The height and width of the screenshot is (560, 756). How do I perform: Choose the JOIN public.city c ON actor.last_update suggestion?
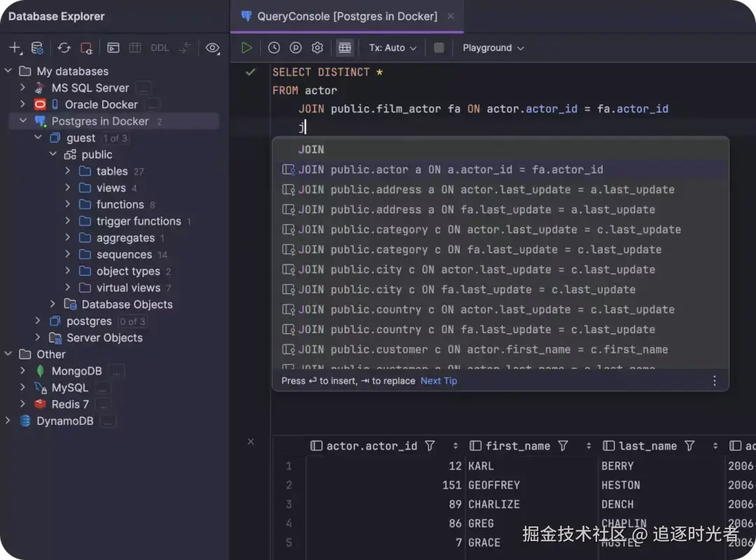476,269
